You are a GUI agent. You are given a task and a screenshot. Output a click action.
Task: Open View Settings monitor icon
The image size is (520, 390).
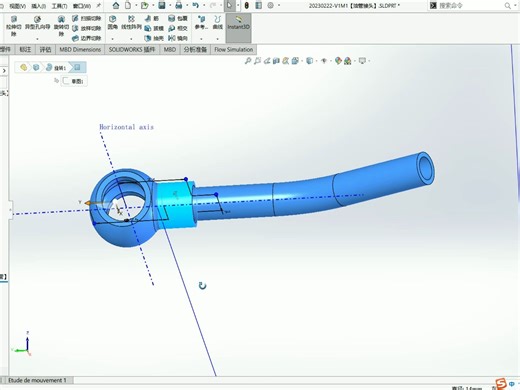point(362,61)
